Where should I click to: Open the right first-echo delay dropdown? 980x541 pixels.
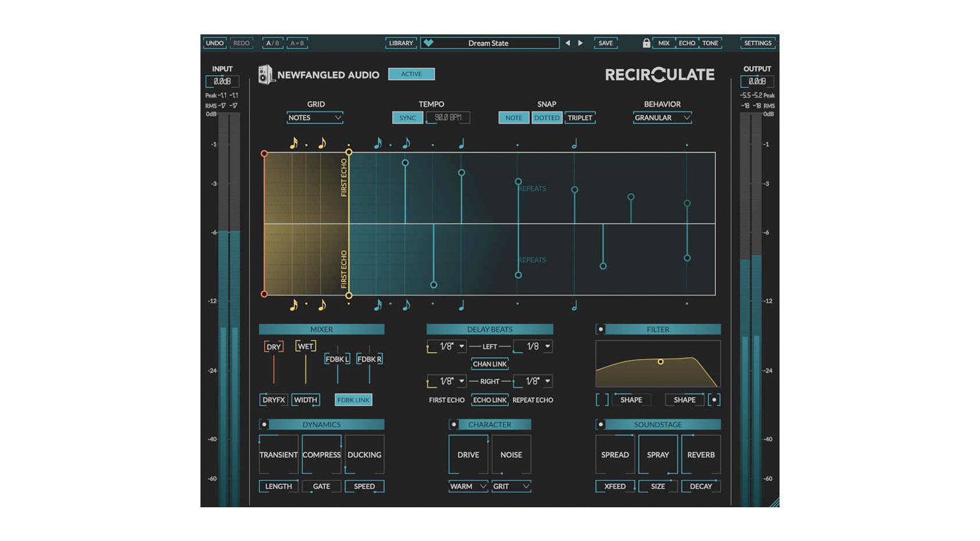[447, 381]
